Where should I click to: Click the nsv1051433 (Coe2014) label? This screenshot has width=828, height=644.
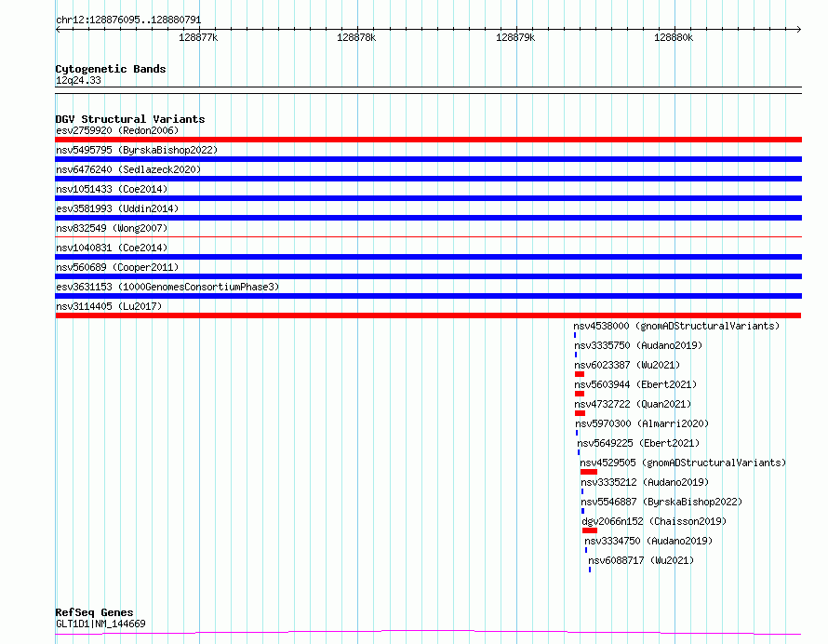pyautogui.click(x=112, y=189)
